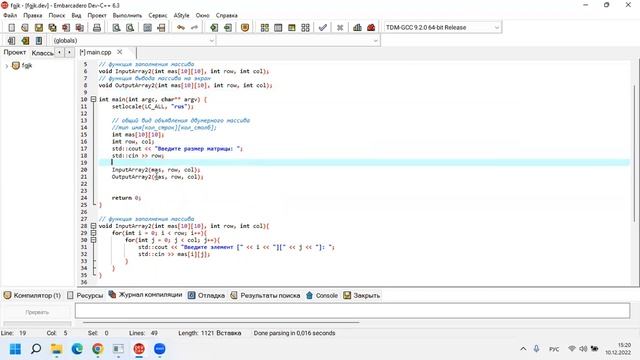Image resolution: width=640 pixels, height=360 pixels.
Task: Open the Справка menu
Action: pyautogui.click(x=227, y=15)
